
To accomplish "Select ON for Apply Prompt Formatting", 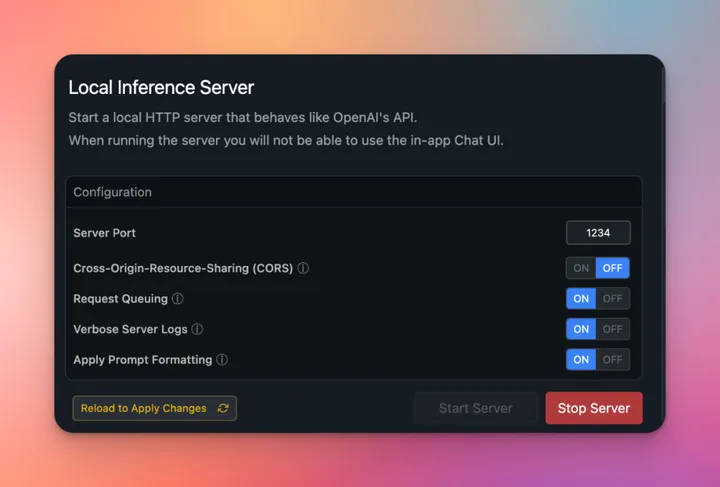I will pos(581,360).
